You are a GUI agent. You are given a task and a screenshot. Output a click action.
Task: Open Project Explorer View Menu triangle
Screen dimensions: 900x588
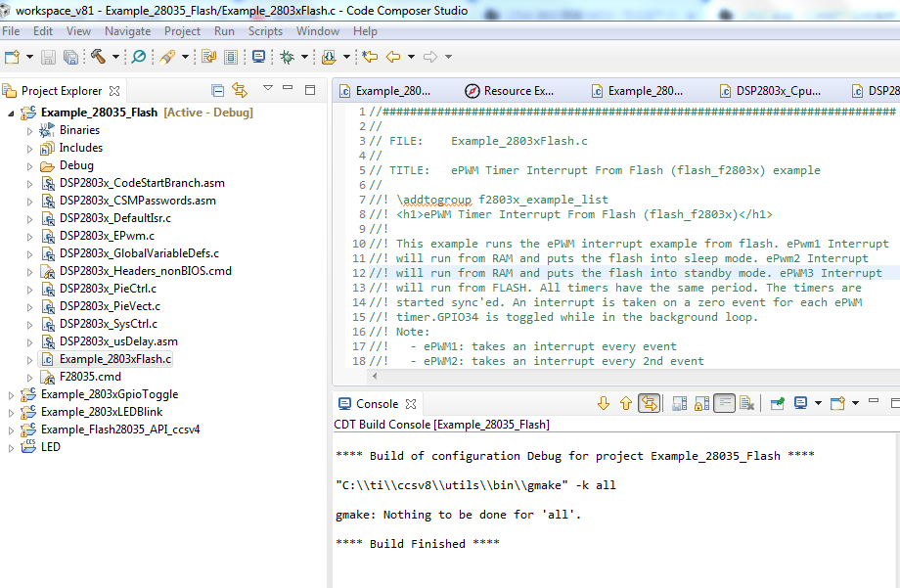point(267,88)
